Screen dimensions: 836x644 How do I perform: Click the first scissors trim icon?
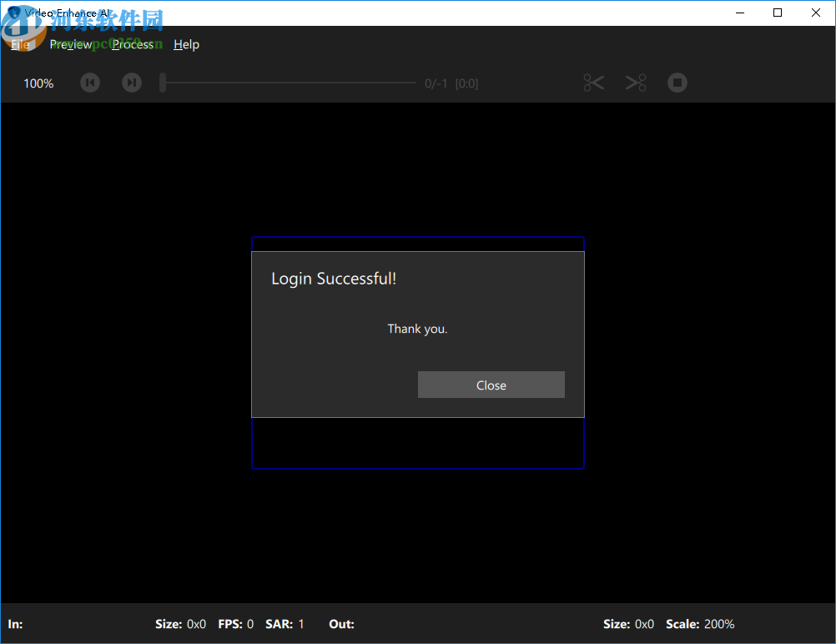pos(594,83)
